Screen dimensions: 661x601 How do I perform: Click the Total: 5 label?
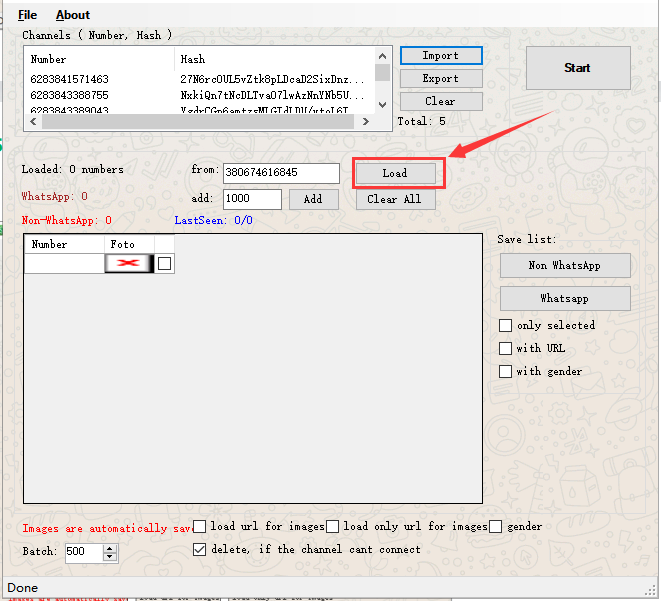point(422,121)
